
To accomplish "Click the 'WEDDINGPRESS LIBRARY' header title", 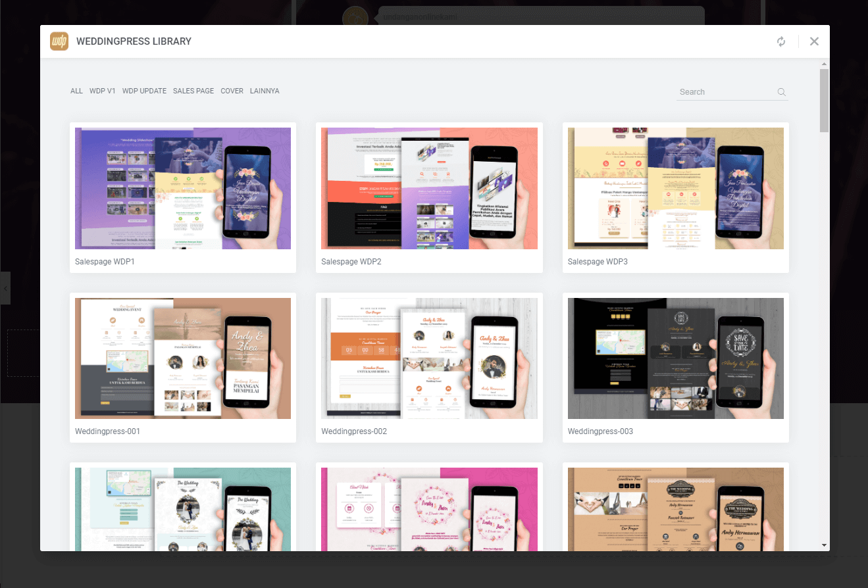I will (x=134, y=41).
